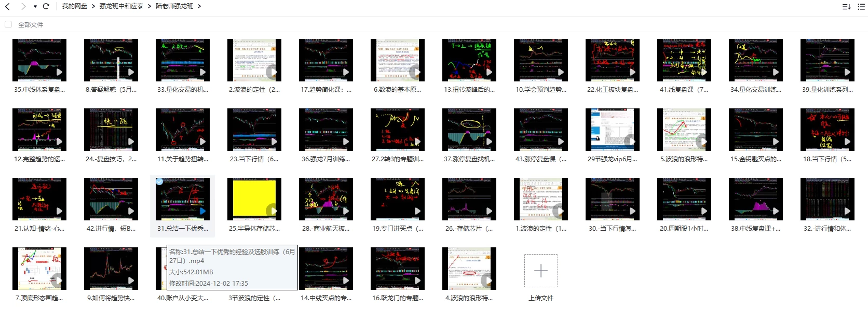Switch to list view mode icon
Viewport: 868px width, 322px height.
click(862, 7)
